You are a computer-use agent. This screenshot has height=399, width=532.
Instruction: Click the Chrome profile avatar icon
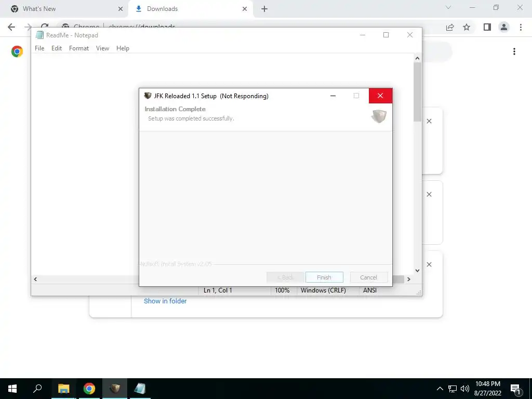pos(504,27)
